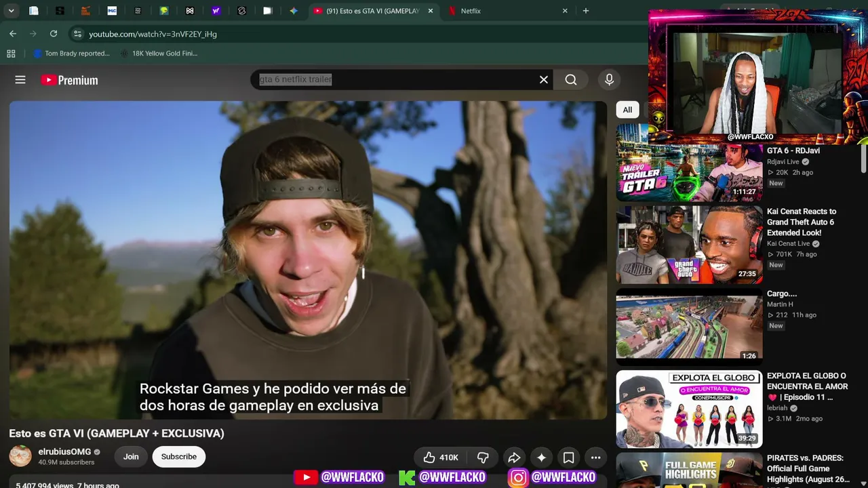The width and height of the screenshot is (868, 488).
Task: Click the Rdjavi Live channel name
Action: [783, 162]
